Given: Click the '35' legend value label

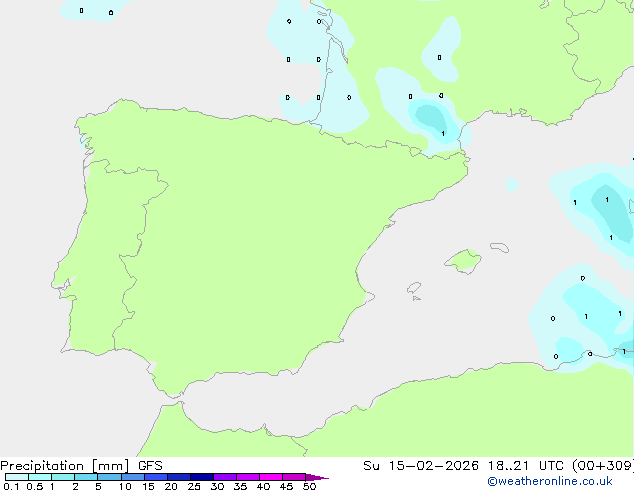Looking at the screenshot, I should (240, 486).
